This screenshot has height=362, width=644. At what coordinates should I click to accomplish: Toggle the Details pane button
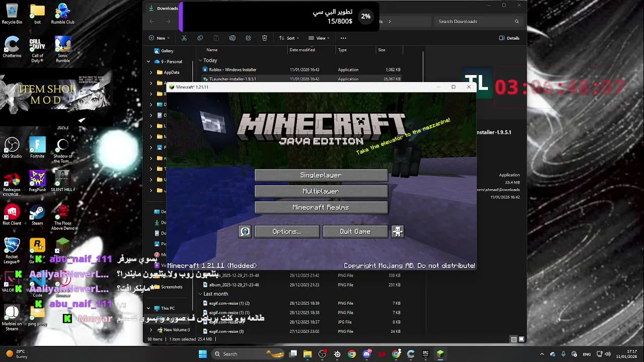pos(509,38)
